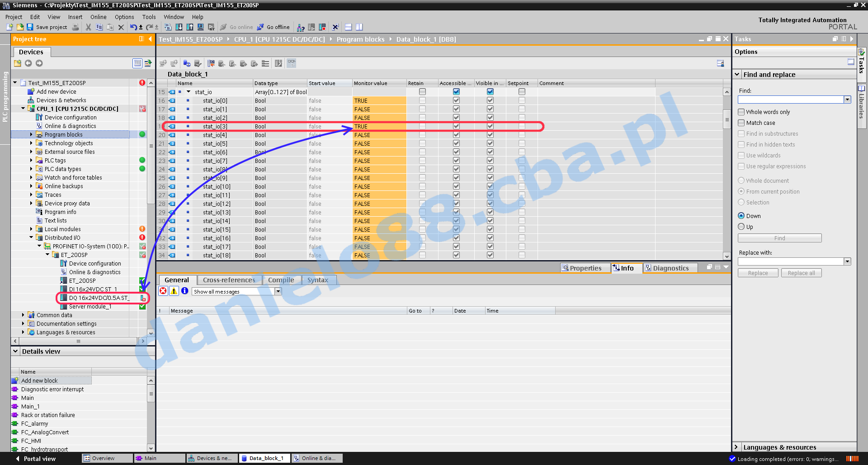Click the Cut scissors icon
Viewport: 868px width, 465px height.
[x=88, y=27]
